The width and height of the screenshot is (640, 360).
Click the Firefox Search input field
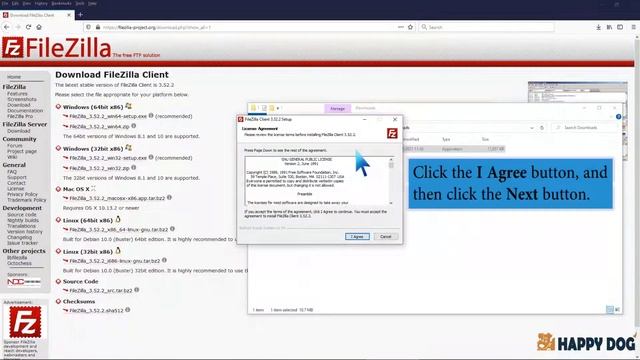pyautogui.click(x=487, y=27)
